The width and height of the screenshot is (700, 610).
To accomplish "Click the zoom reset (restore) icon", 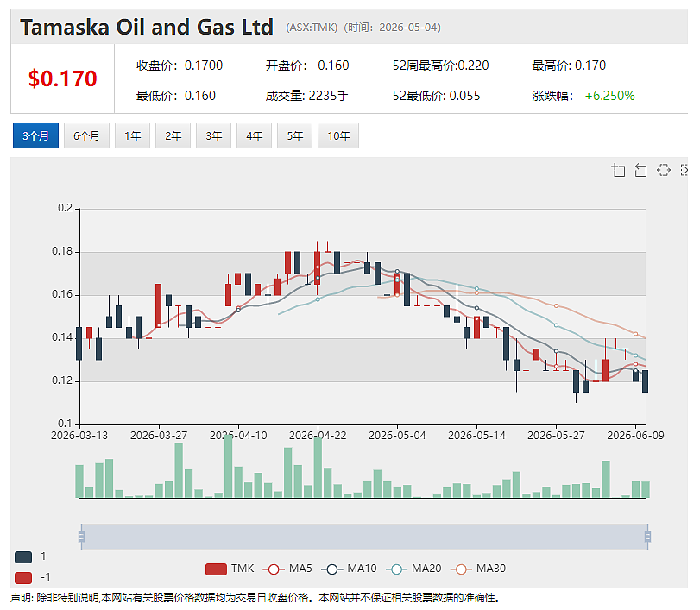I will pos(640,171).
